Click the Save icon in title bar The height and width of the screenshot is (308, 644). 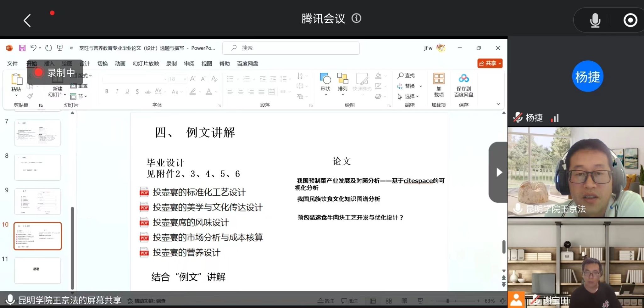[22, 48]
